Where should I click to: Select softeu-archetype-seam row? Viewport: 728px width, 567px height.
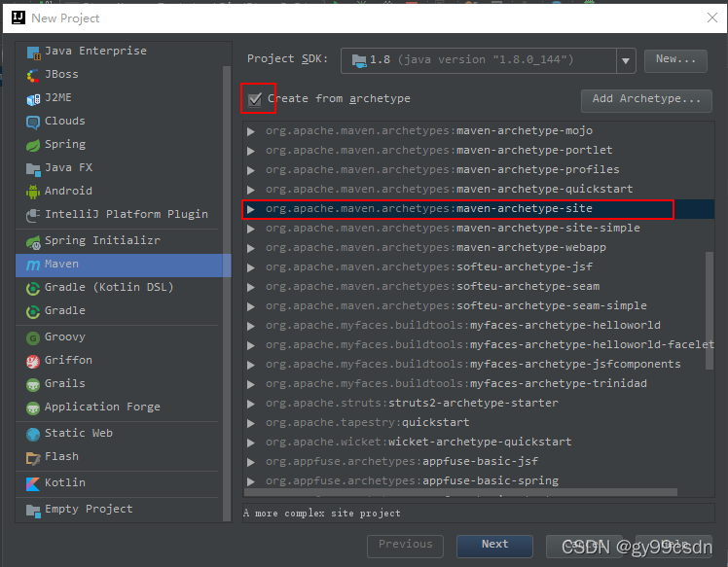pyautogui.click(x=478, y=287)
